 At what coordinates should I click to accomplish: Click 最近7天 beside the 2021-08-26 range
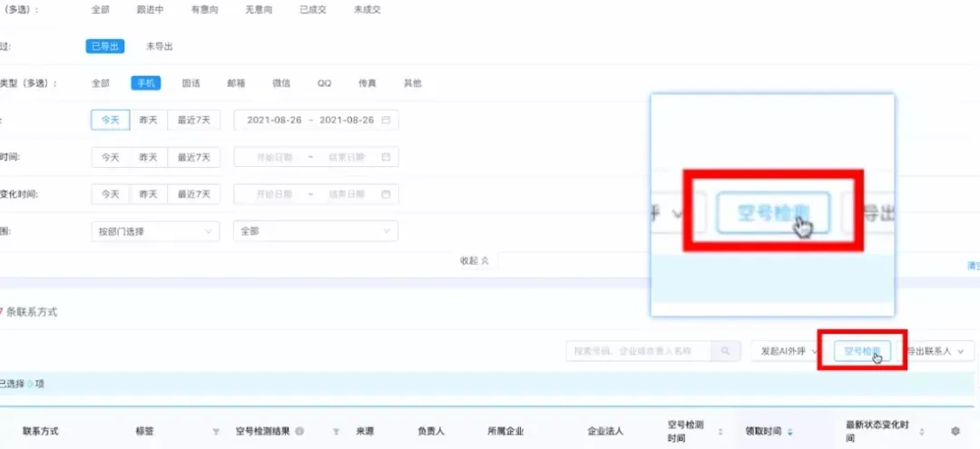pos(194,120)
